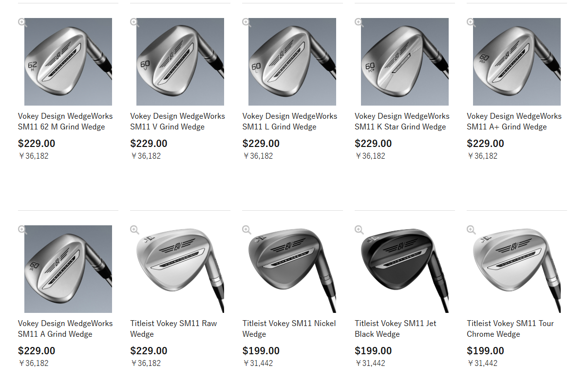The image size is (588, 382).
Task: Select the SM11 Nickel Wedge product image
Action: point(292,269)
